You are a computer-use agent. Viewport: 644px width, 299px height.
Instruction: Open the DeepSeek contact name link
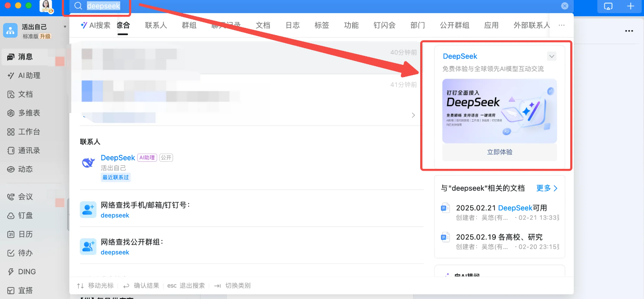click(118, 158)
